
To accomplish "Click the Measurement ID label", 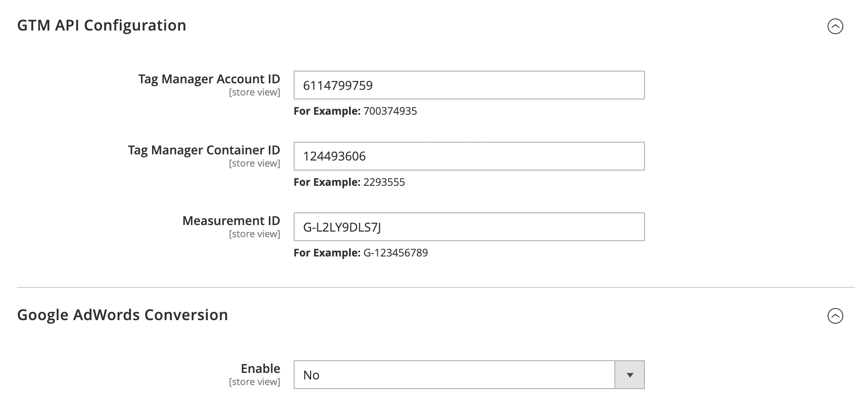I will pyautogui.click(x=231, y=221).
